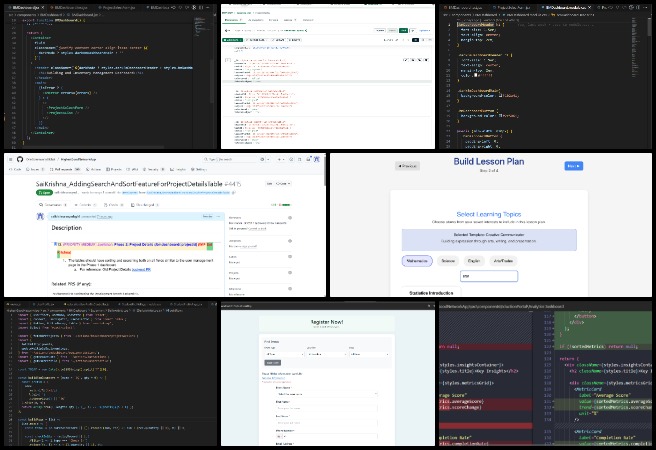Click the Reviewers gear icon in sidebar
656x450 pixels.
290,217
